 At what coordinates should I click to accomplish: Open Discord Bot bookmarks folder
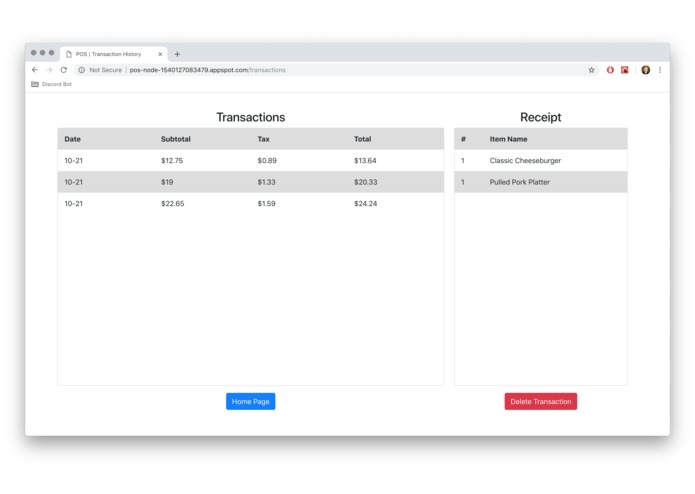[51, 84]
